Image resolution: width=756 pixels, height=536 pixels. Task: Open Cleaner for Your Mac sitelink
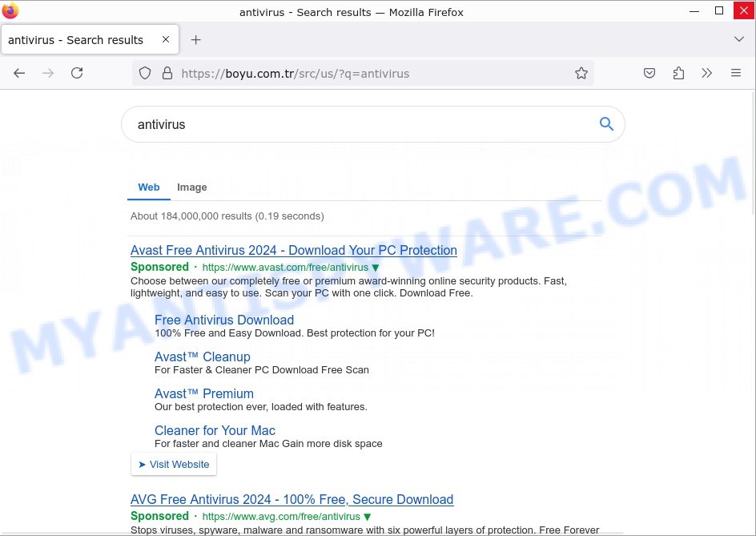click(x=215, y=430)
